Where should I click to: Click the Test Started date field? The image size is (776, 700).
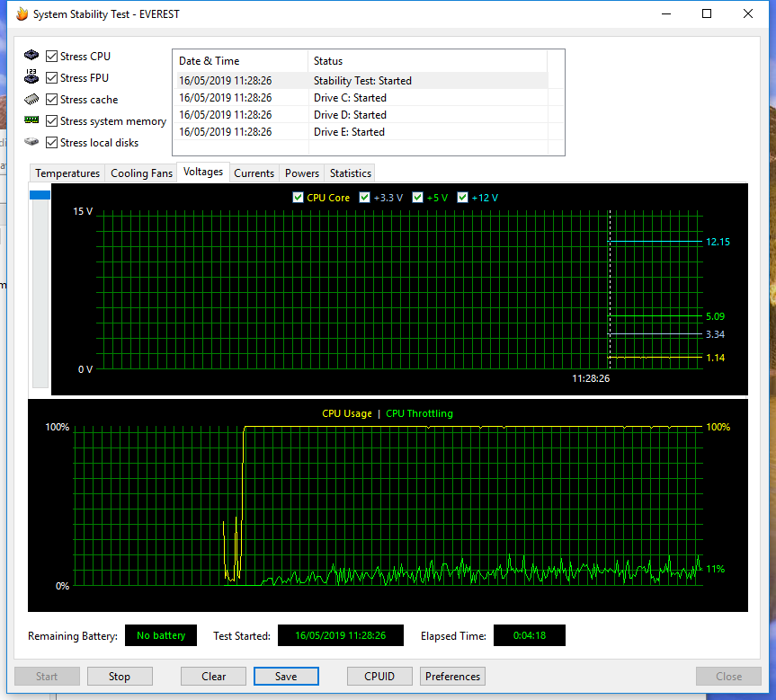point(341,635)
